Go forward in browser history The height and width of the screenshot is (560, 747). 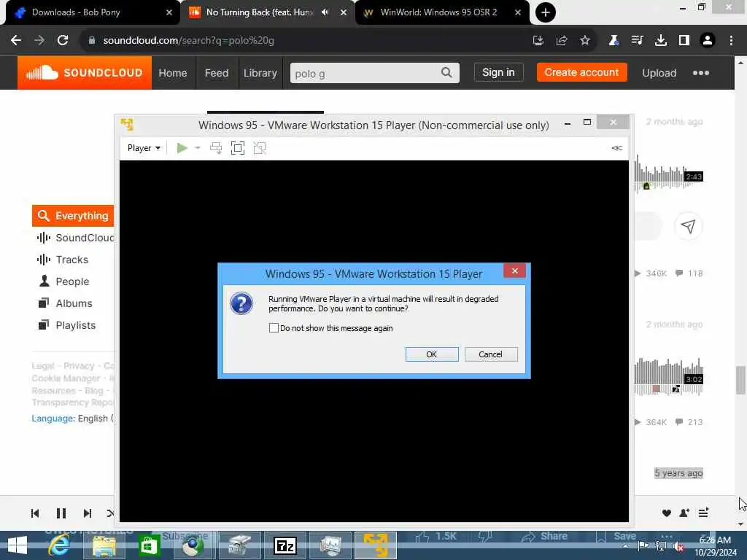pos(39,41)
